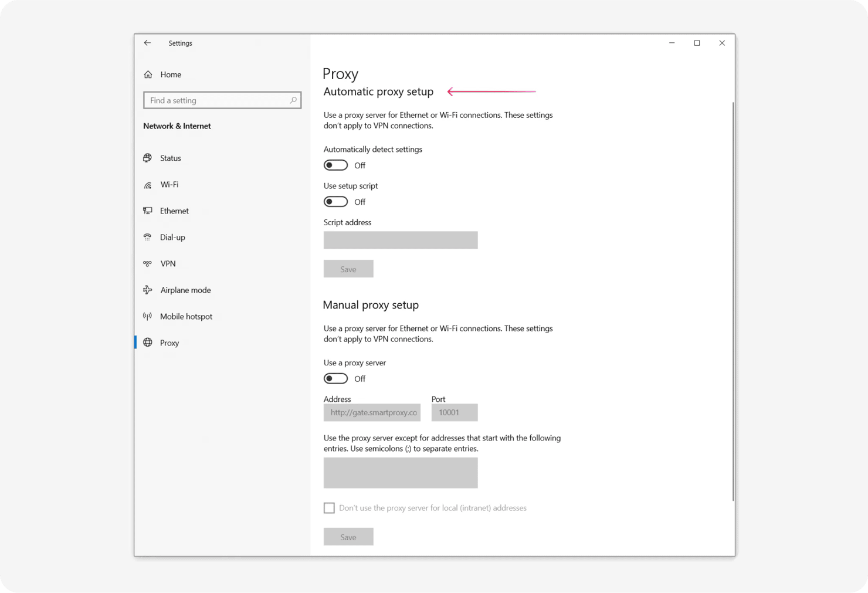The width and height of the screenshot is (868, 593).
Task: Select the Wi-Fi signal icon
Action: [x=148, y=185]
